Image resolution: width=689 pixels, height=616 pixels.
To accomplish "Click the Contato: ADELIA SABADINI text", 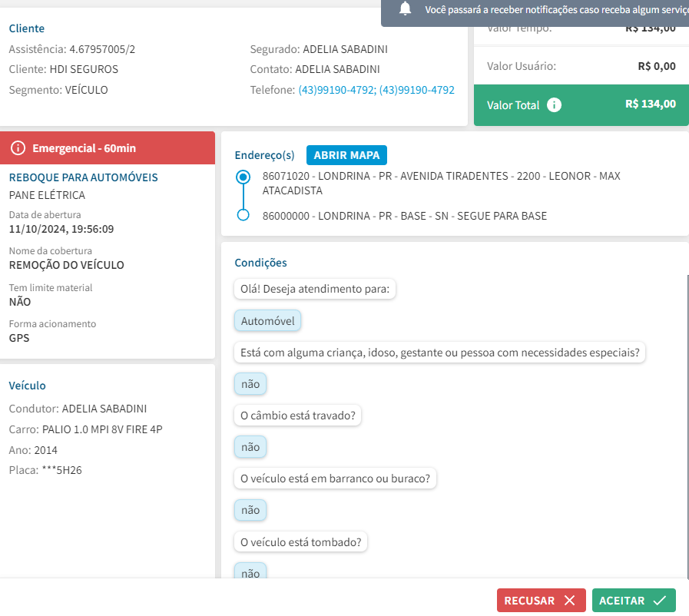I will [315, 69].
